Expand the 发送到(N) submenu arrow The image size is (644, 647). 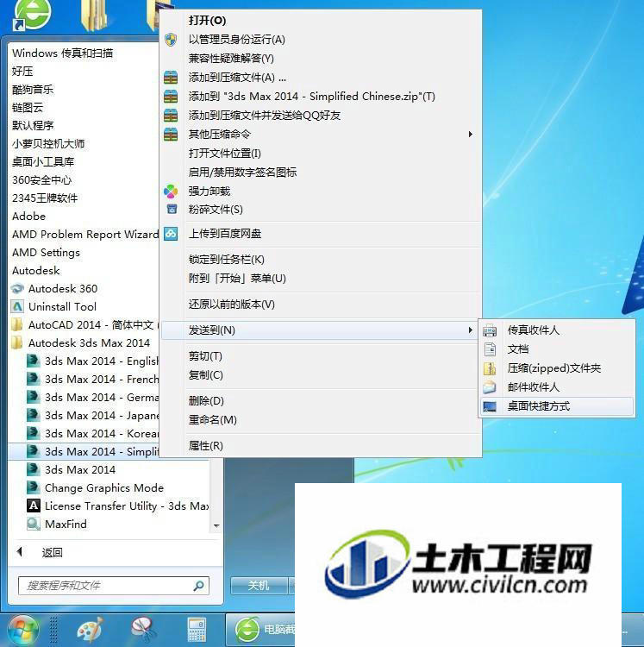click(470, 330)
